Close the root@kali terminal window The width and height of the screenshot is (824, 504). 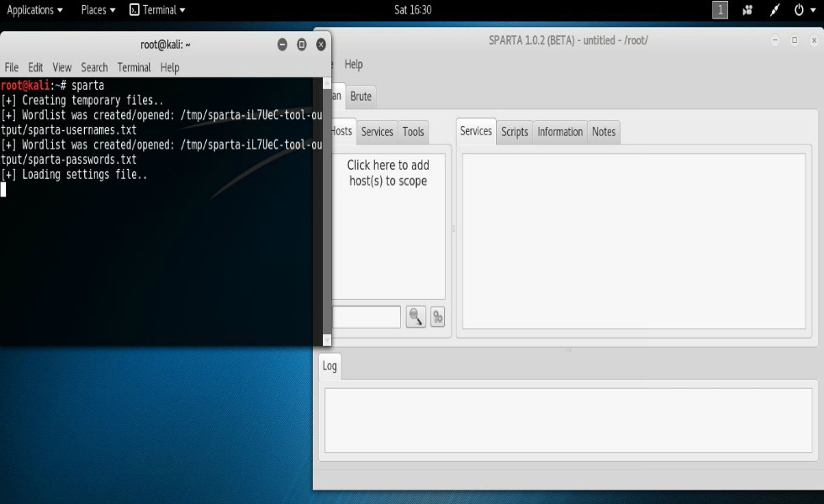click(x=321, y=45)
